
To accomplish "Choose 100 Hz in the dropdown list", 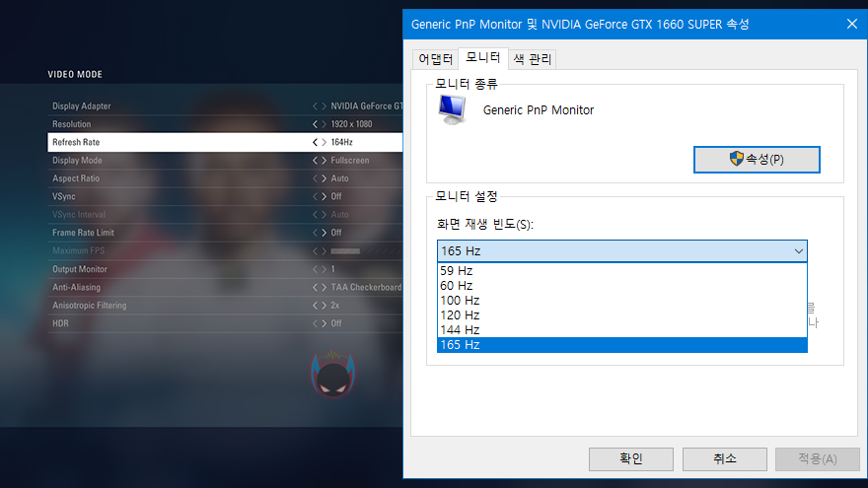I will click(x=622, y=301).
